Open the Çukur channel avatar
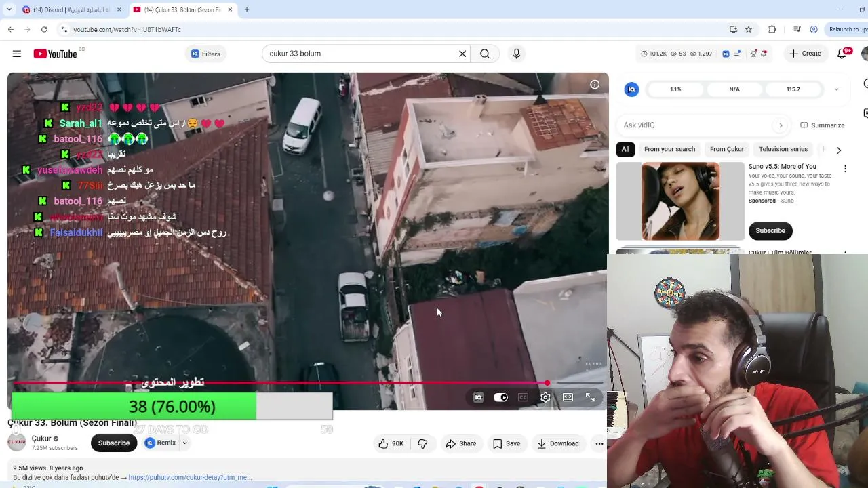The image size is (868, 488). pyautogui.click(x=17, y=443)
